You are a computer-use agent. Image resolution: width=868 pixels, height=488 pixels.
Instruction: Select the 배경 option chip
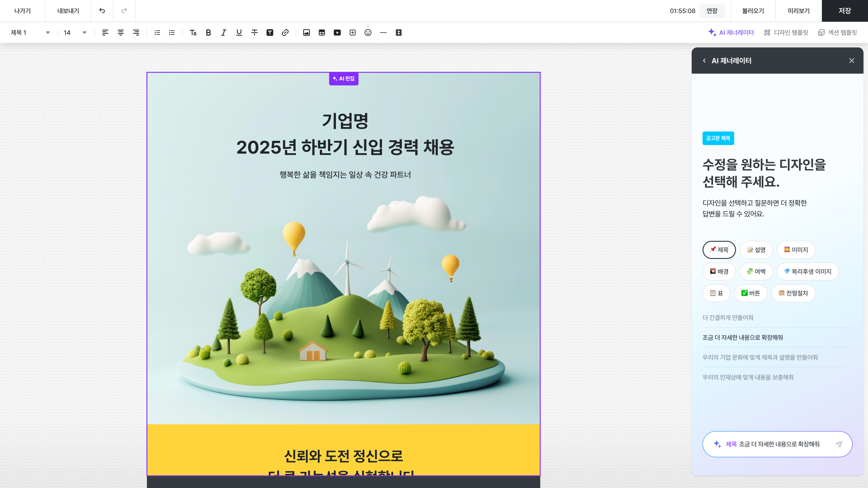coord(719,271)
